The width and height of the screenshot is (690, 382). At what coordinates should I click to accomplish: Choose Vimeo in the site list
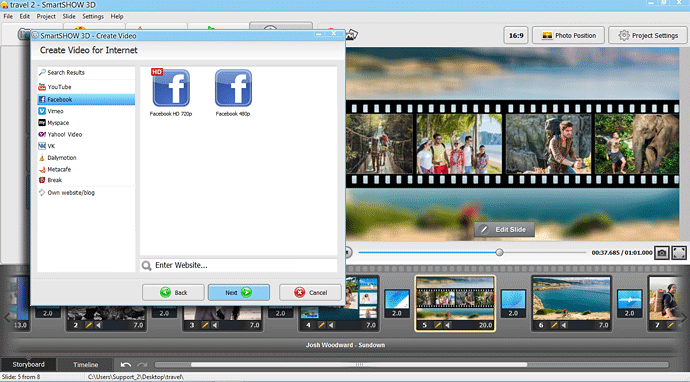coord(86,111)
